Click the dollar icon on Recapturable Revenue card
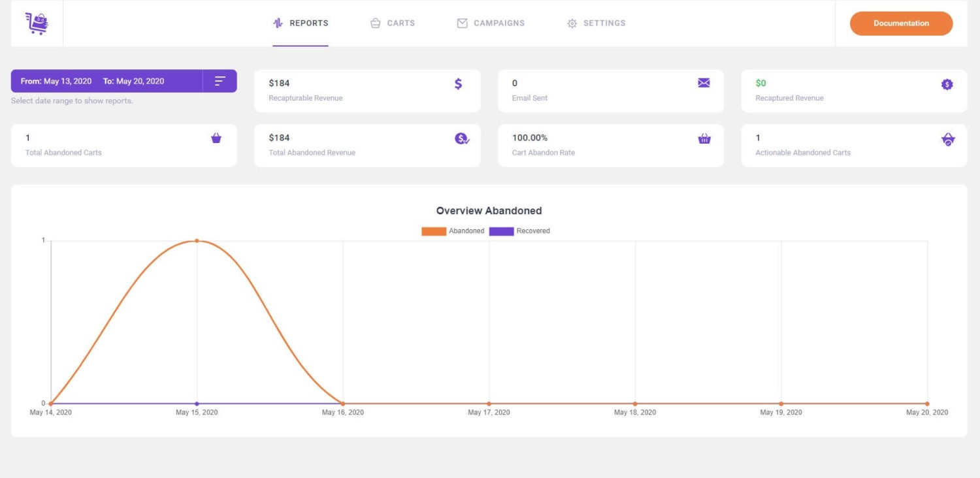 pyautogui.click(x=458, y=84)
